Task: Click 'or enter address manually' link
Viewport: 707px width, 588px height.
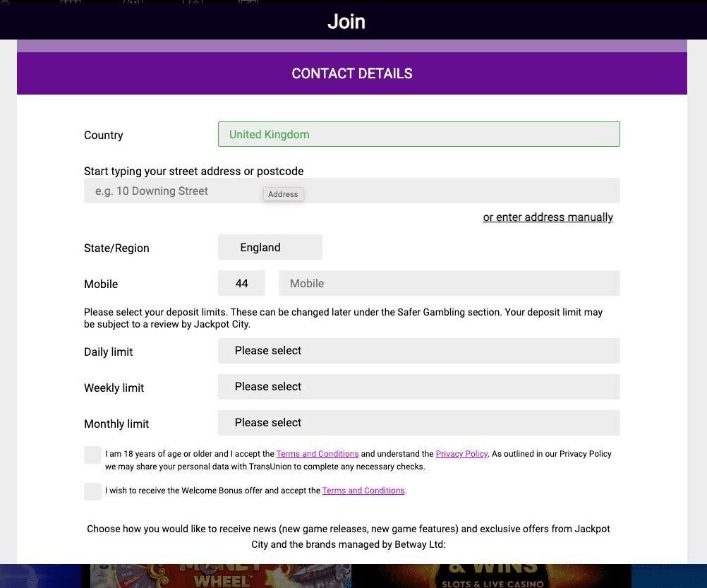Action: (x=548, y=217)
